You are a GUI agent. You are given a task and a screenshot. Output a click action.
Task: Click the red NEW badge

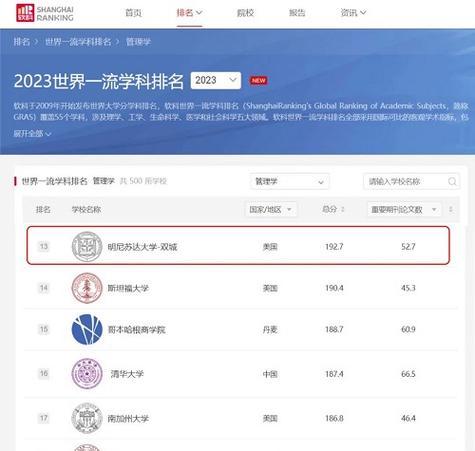point(259,81)
